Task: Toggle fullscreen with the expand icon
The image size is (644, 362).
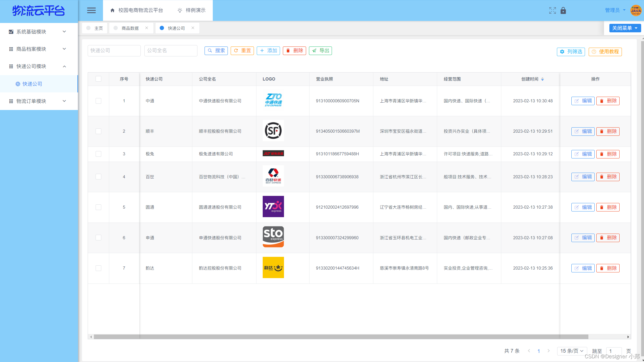Action: coord(552,10)
